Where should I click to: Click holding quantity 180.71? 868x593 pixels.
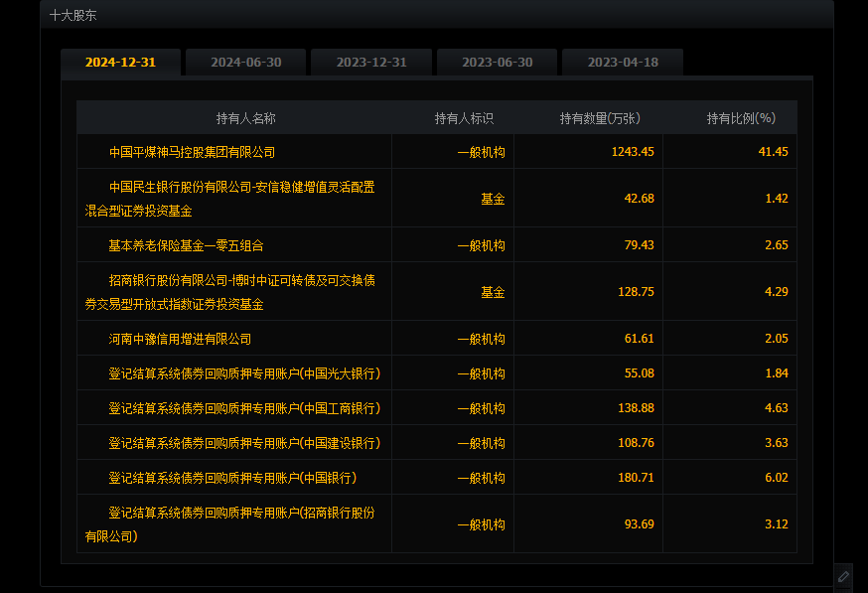636,478
